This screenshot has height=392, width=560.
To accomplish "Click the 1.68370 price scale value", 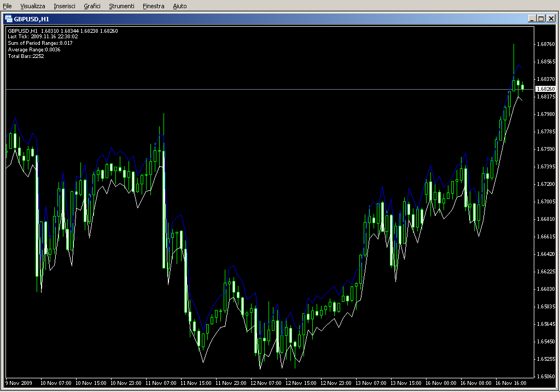I will [546, 79].
